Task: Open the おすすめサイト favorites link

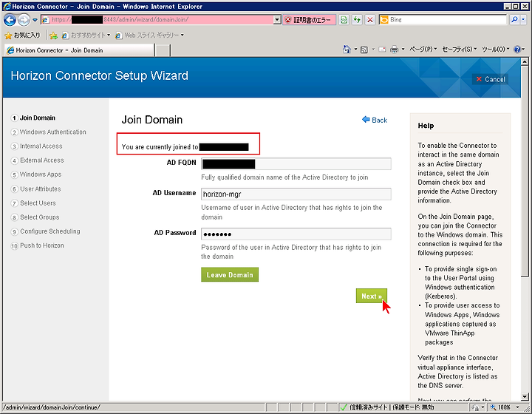Action: point(86,35)
